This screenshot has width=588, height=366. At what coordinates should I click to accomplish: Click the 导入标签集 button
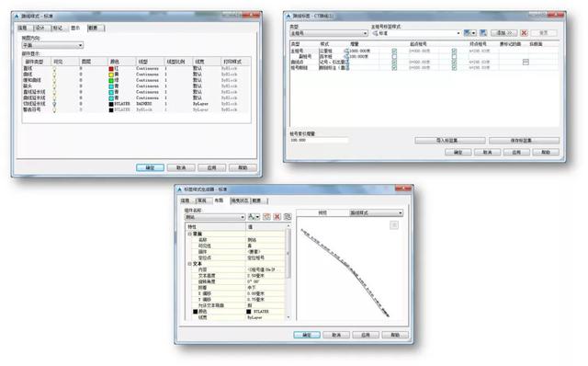click(x=450, y=141)
